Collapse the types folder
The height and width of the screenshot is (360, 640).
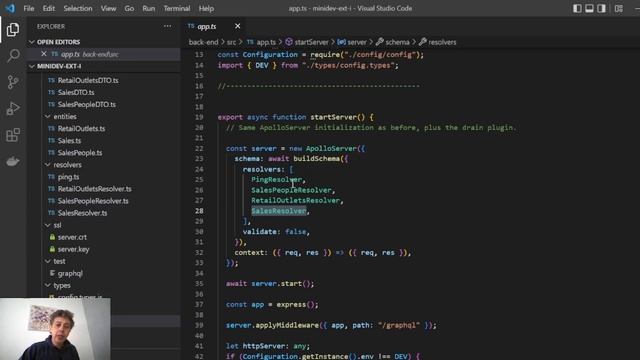62,285
